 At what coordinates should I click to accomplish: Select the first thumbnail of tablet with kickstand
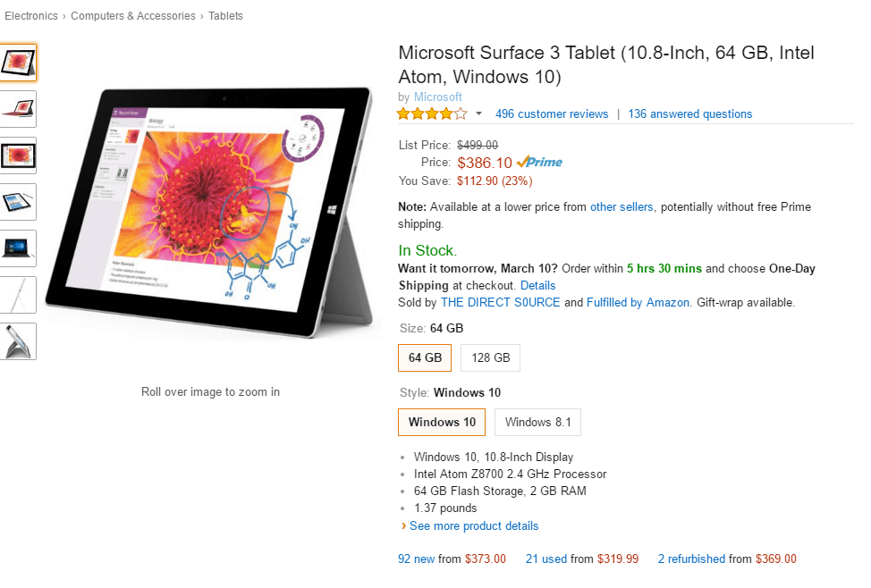click(x=18, y=63)
